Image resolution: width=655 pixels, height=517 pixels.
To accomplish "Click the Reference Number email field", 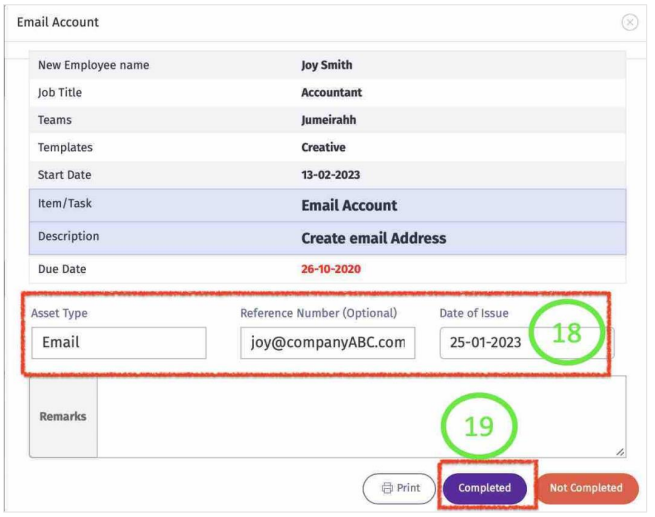I will click(327, 342).
